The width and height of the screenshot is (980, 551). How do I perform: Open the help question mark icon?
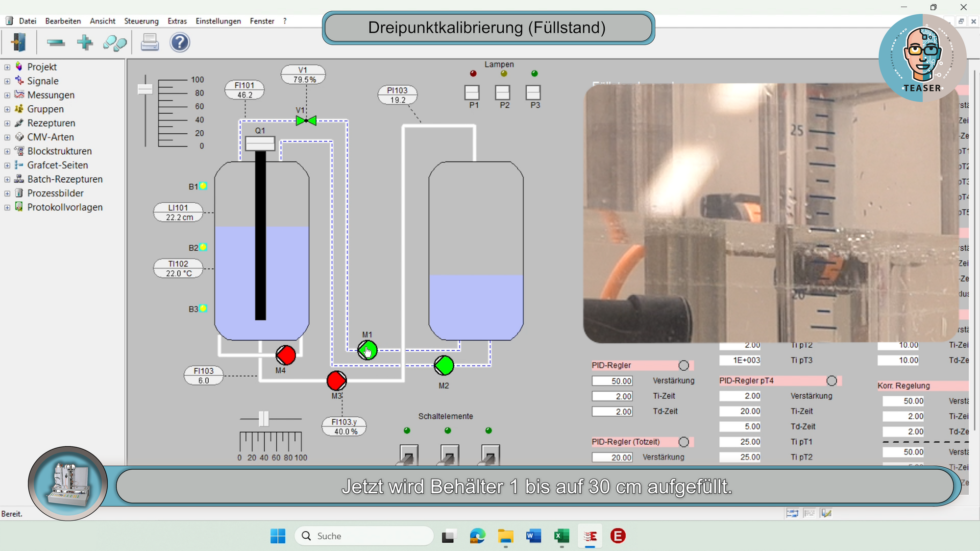pos(180,43)
